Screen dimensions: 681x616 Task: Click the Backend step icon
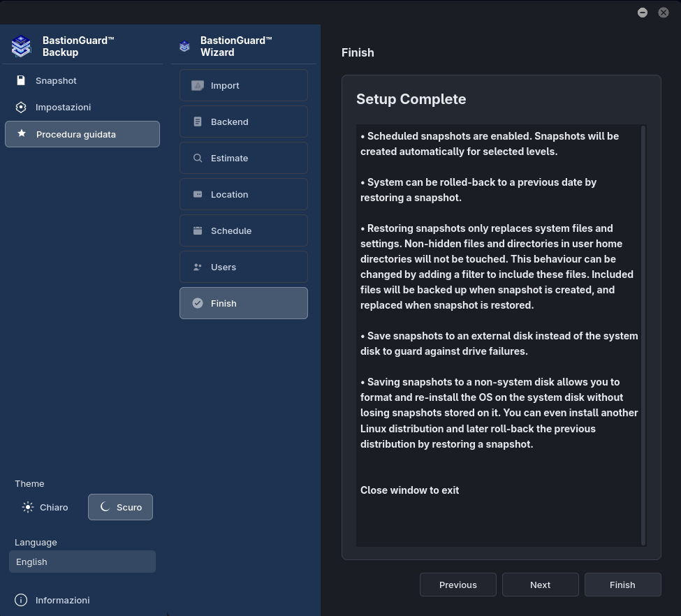198,122
